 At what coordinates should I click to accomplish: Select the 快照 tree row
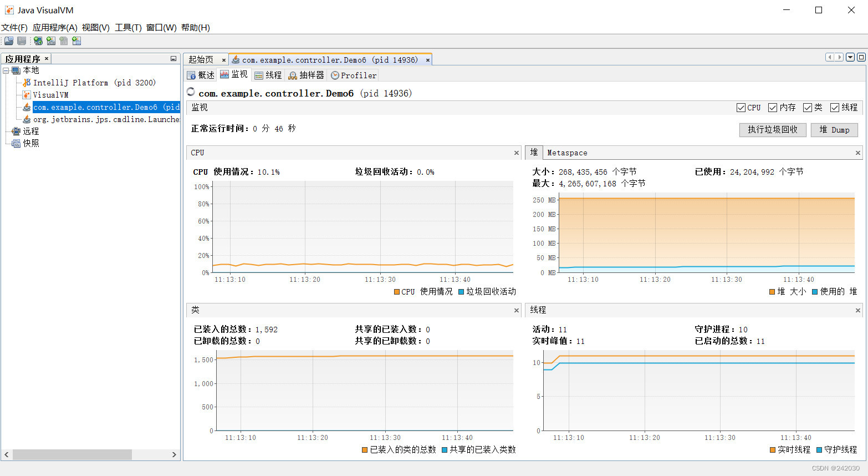point(30,143)
